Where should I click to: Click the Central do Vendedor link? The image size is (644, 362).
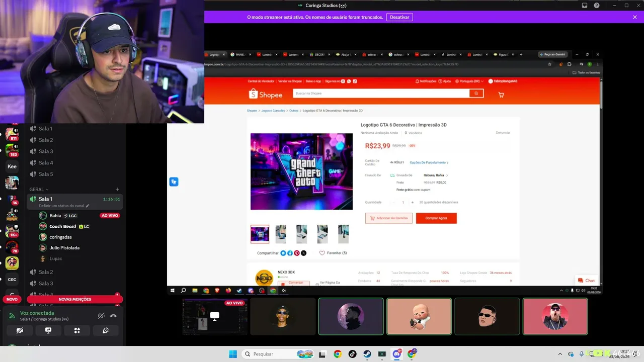261,81
